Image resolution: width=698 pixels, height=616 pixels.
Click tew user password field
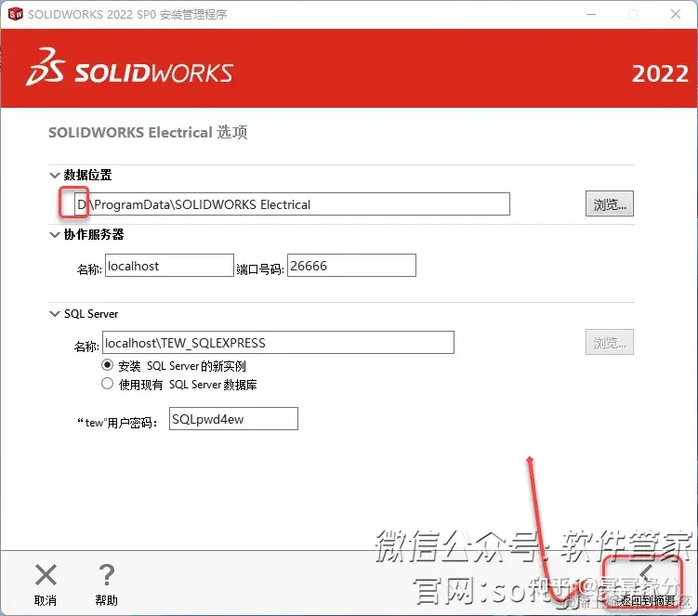point(233,418)
